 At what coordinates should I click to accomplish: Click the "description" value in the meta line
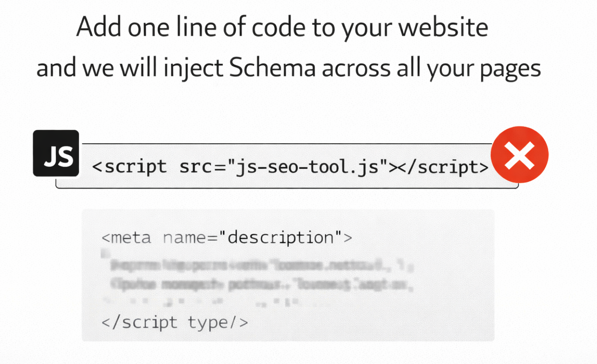[281, 238]
